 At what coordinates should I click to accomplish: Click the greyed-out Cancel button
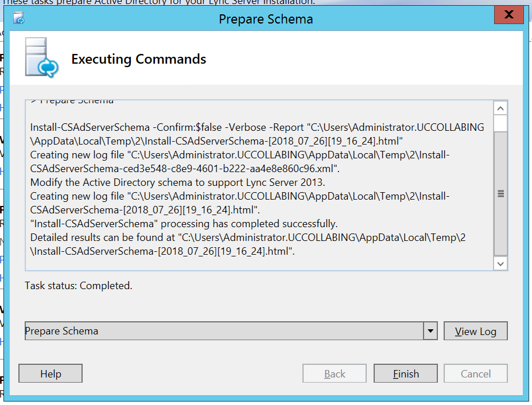coord(475,373)
